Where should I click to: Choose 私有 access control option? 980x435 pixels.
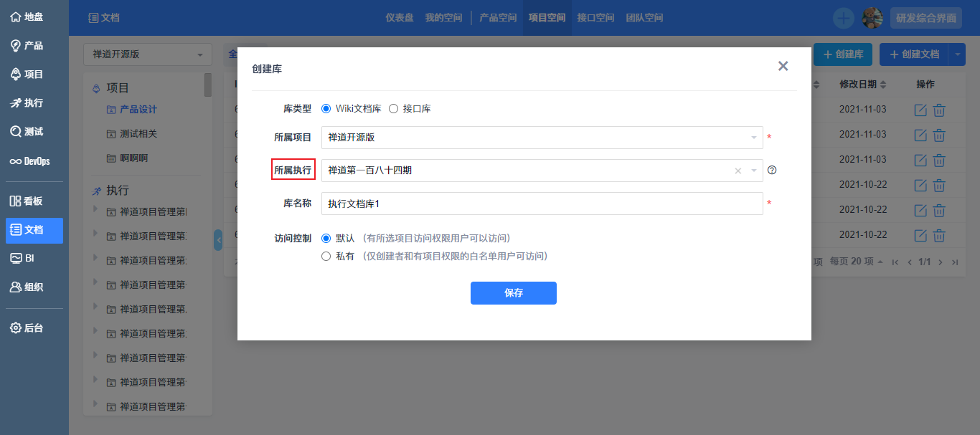pyautogui.click(x=327, y=256)
